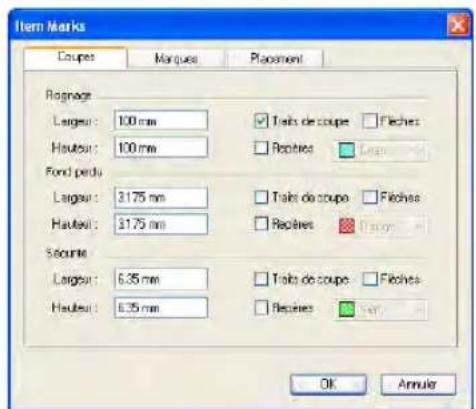Enable Rognage Flèches checkbox

[370, 121]
